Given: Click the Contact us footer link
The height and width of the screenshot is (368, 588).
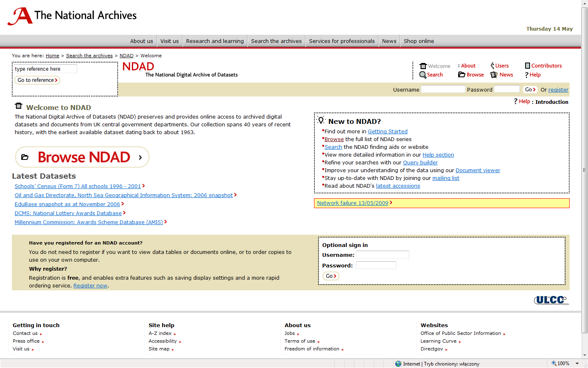Looking at the screenshot, I should (25, 333).
